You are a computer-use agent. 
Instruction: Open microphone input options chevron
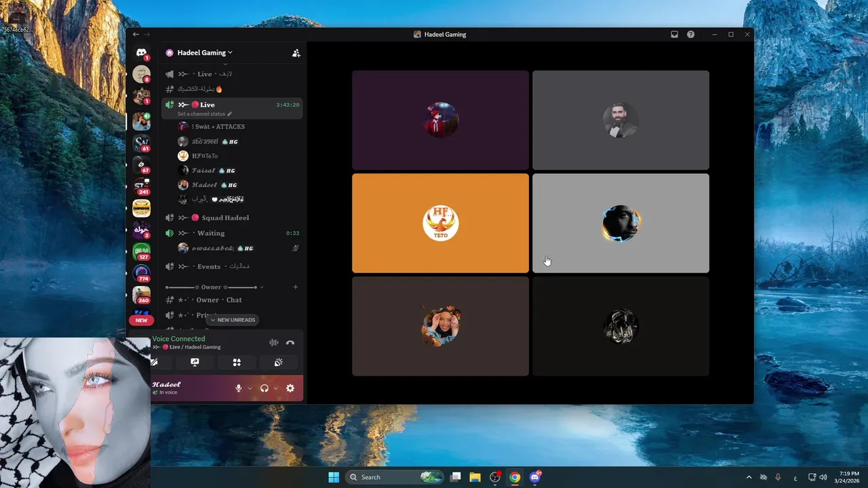(250, 388)
